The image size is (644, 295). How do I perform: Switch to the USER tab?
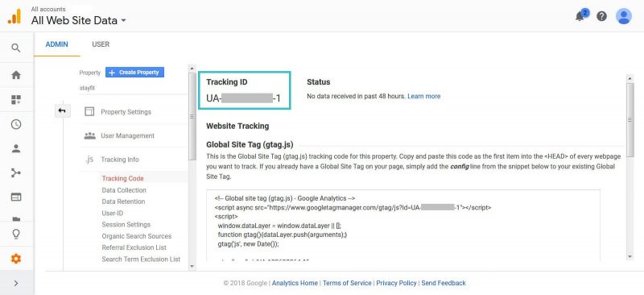(101, 44)
